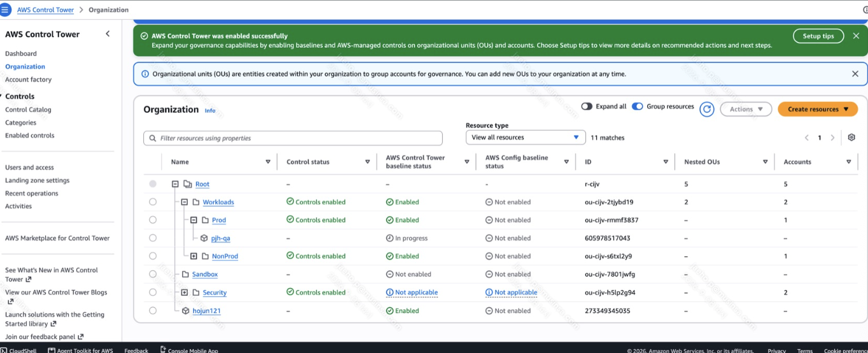Expand the Security OU node
Viewport: 868px width, 353px height.
click(x=185, y=292)
